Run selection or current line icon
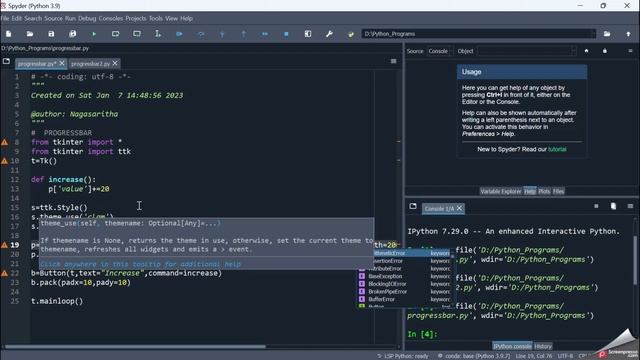 (158, 34)
